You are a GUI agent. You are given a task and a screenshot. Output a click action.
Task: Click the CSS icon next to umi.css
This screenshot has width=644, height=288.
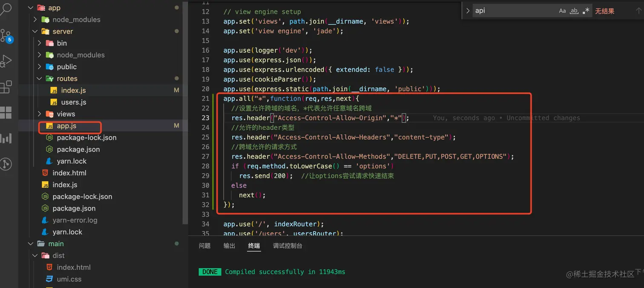tap(49, 279)
